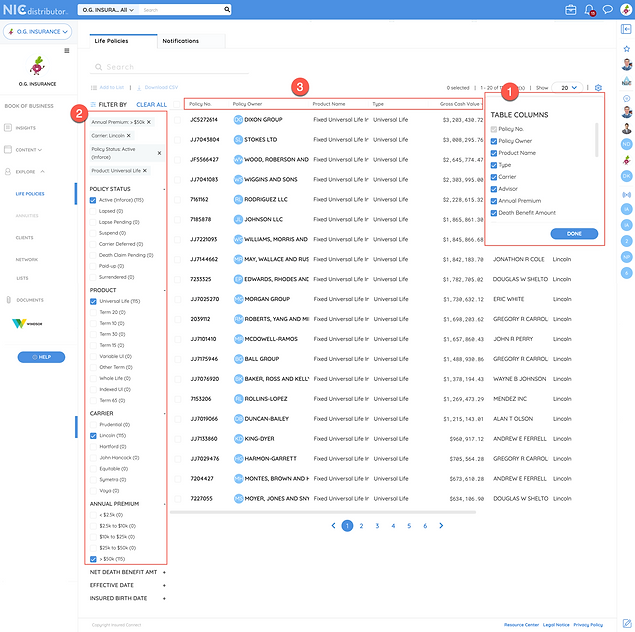
Task: Click the Windsor logo in sidebar
Action: pos(27,323)
